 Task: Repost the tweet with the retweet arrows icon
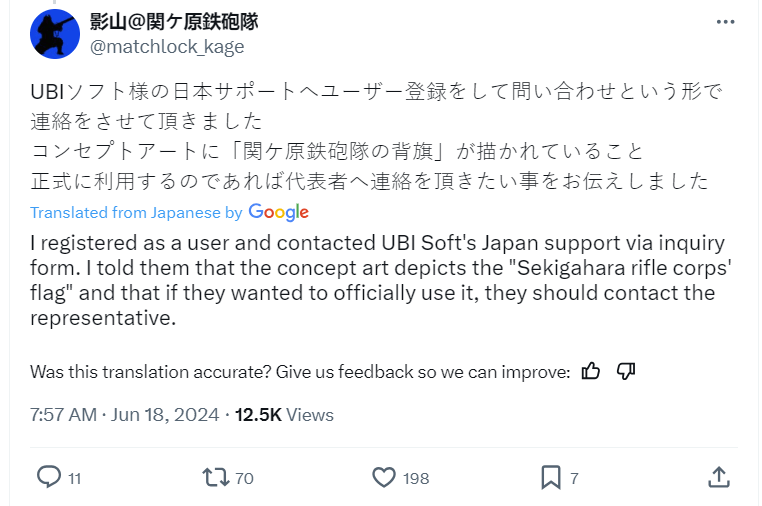pos(216,477)
